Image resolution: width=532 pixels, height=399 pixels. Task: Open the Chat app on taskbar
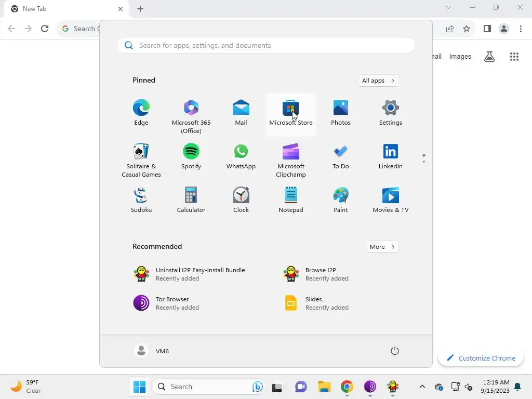pyautogui.click(x=301, y=387)
